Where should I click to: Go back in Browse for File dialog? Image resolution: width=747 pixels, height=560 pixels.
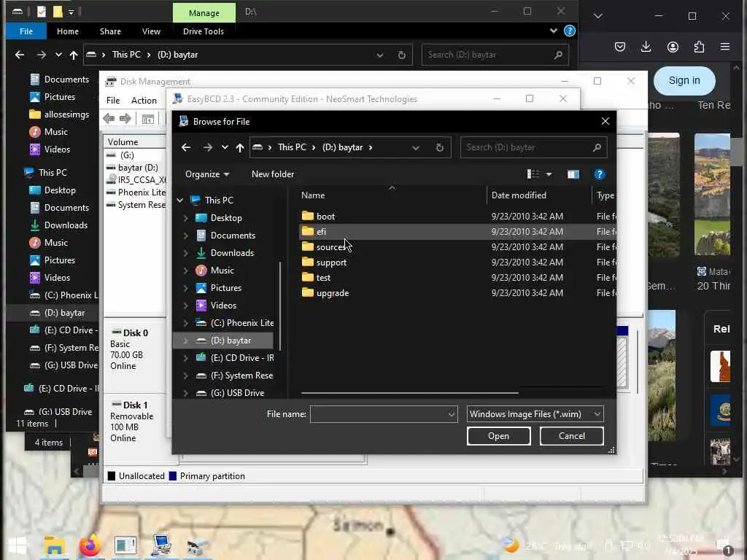pos(186,147)
